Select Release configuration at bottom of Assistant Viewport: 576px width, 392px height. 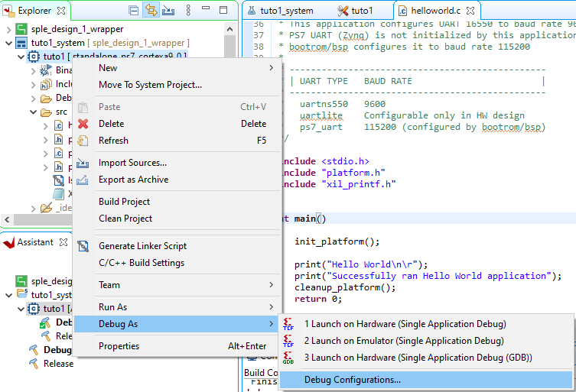(x=51, y=364)
